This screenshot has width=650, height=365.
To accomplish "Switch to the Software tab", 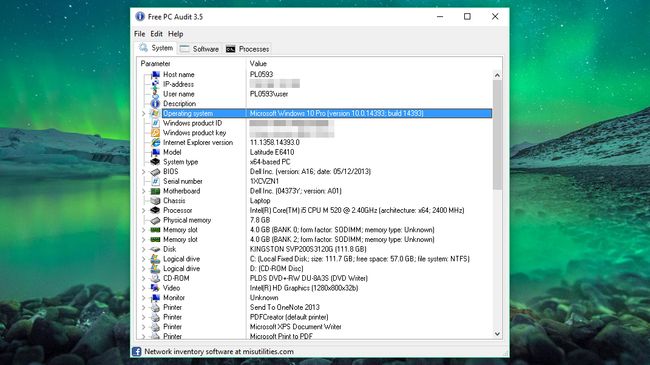I will (200, 49).
